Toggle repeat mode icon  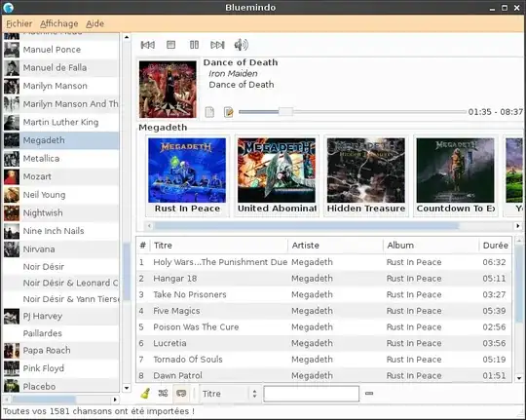(x=181, y=393)
